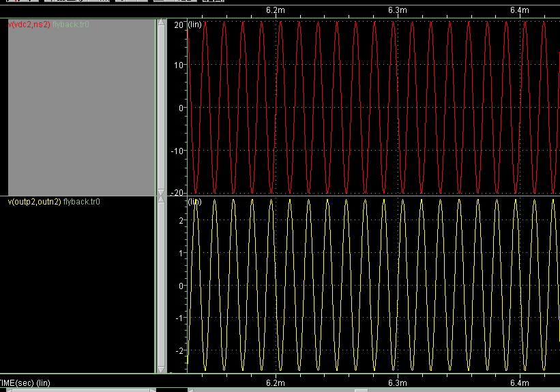Click flyback.tr0 next to v(outp2,outn2)
The height and width of the screenshot is (392, 560).
tap(82, 202)
